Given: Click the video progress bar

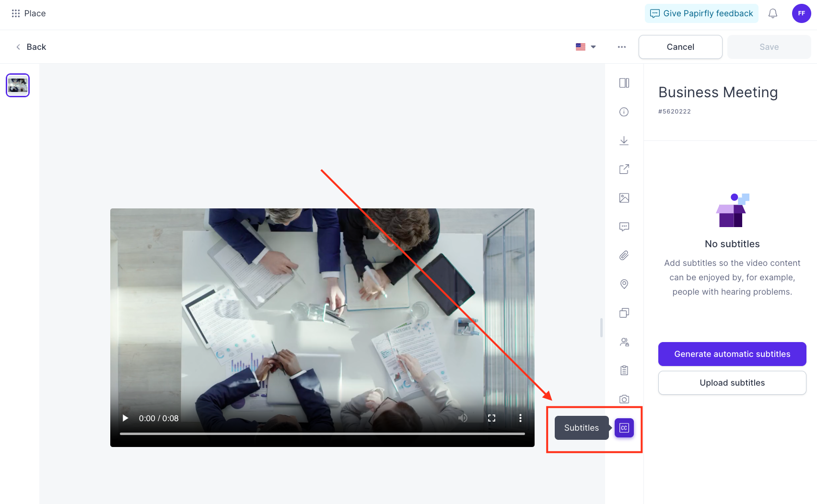Looking at the screenshot, I should [x=322, y=434].
